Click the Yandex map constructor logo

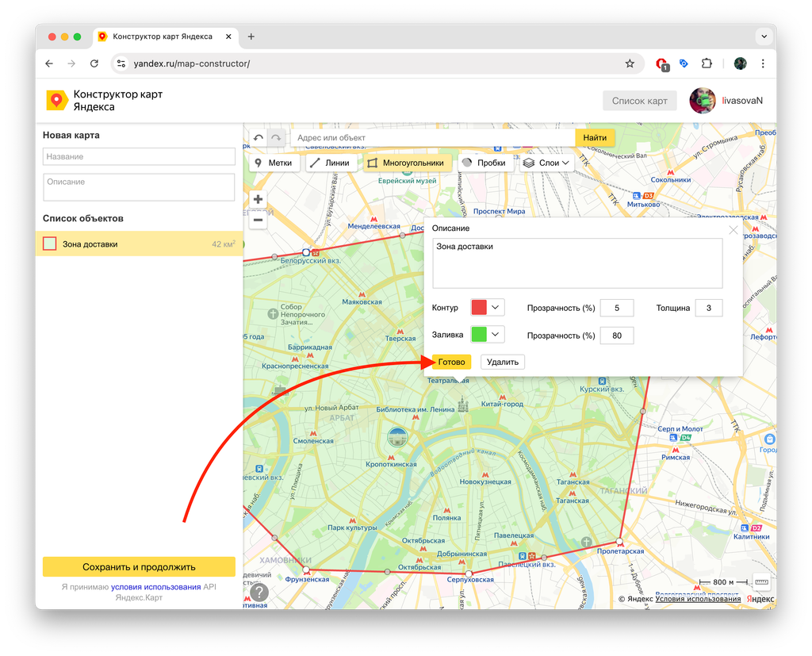(57, 101)
